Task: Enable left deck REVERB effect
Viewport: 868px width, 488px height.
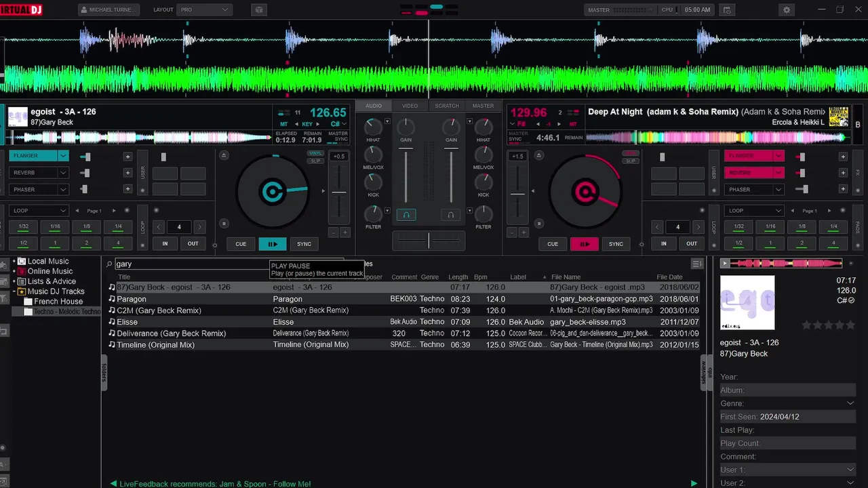Action: point(33,173)
